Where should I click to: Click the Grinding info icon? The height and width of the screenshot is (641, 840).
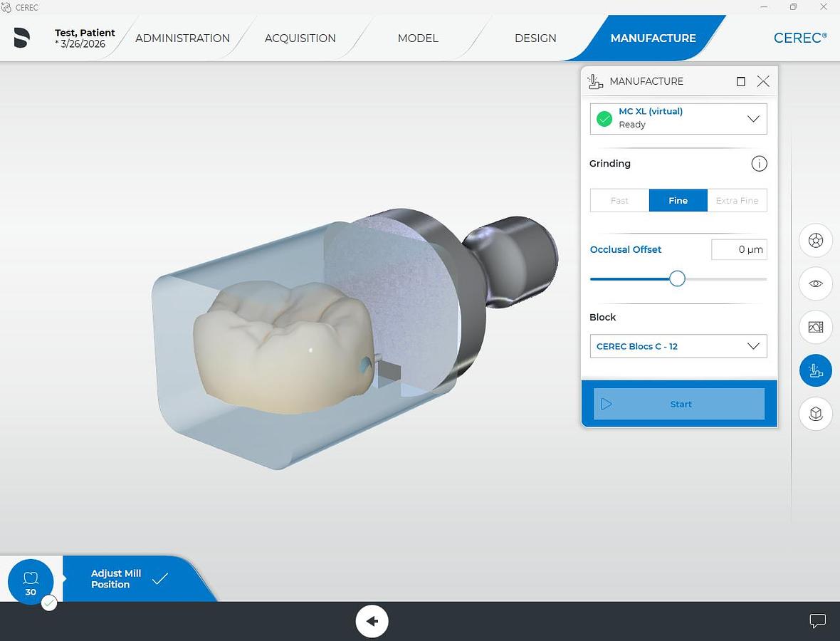coord(759,164)
